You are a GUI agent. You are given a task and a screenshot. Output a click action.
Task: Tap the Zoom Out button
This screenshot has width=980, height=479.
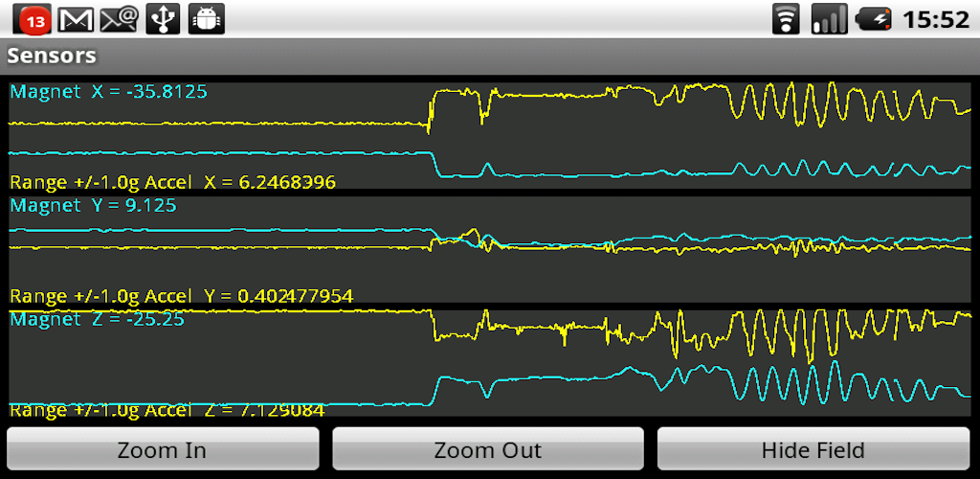pyautogui.click(x=487, y=449)
